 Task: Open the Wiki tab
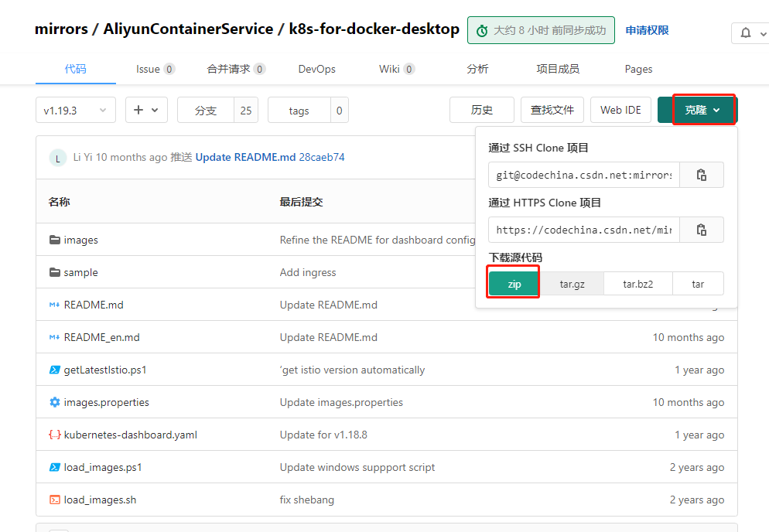pyautogui.click(x=397, y=69)
